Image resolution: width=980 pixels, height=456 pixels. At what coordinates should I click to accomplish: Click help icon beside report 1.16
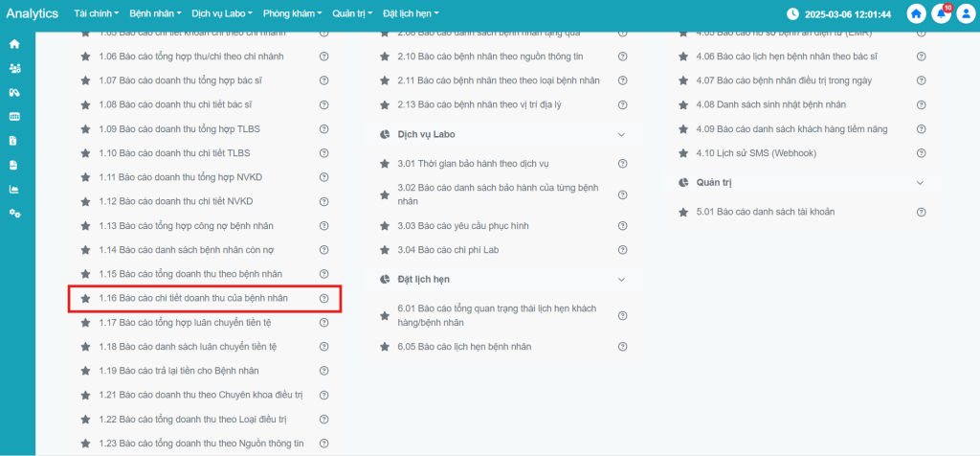coord(323,299)
